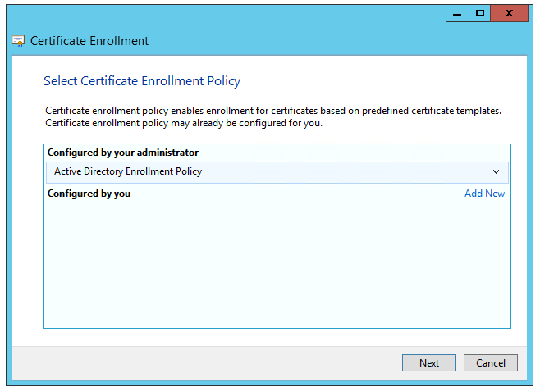Click the 'Configured by you' section label
Image resolution: width=540 pixels, height=392 pixels.
coord(89,194)
